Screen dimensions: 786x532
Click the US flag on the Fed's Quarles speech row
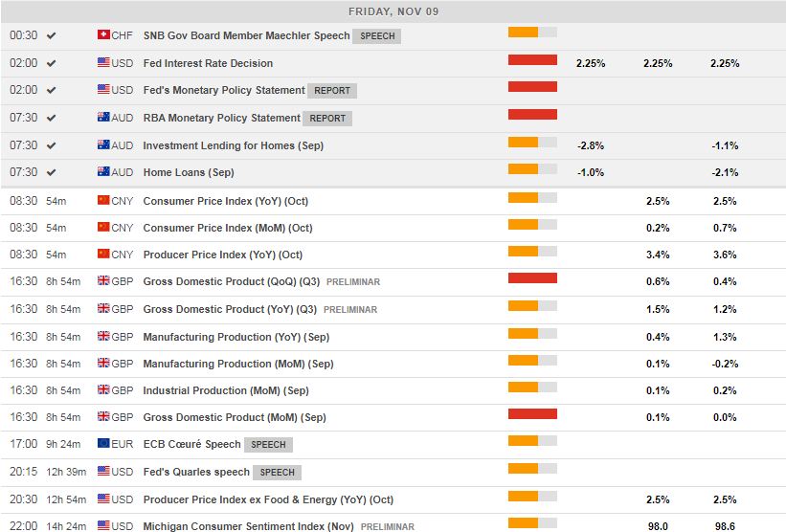coord(103,472)
